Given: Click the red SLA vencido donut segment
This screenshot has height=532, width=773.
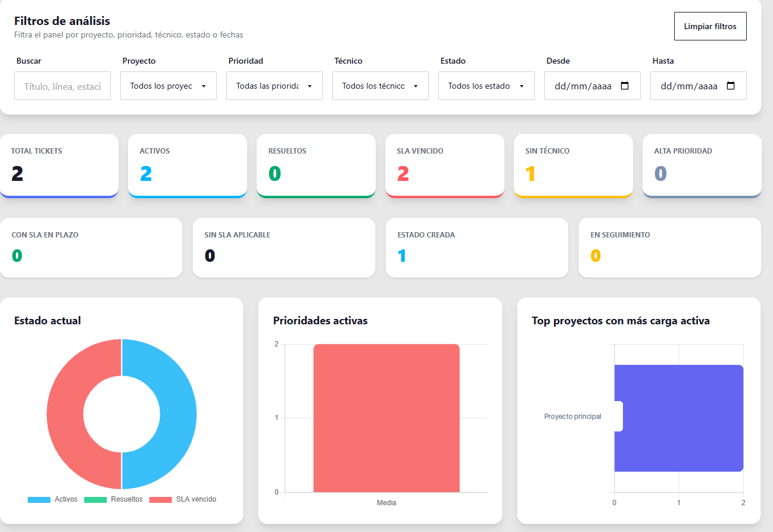Looking at the screenshot, I should pyautogui.click(x=66, y=414).
